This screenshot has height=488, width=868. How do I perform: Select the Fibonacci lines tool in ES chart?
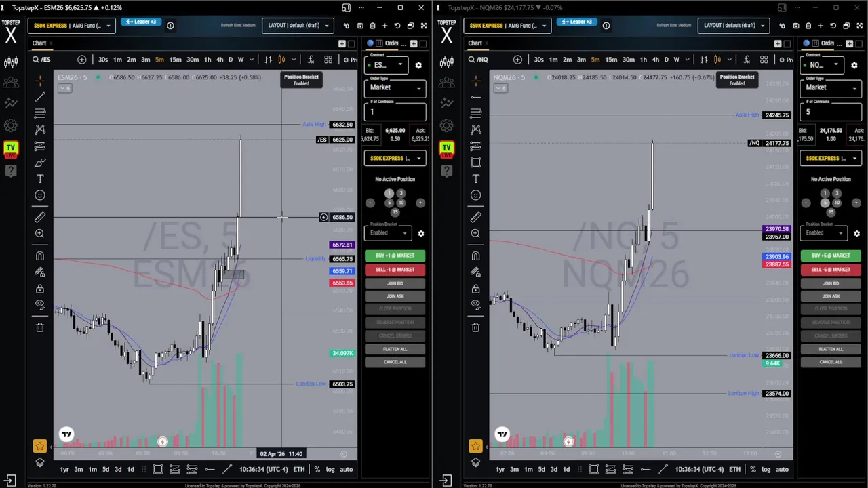(x=40, y=113)
